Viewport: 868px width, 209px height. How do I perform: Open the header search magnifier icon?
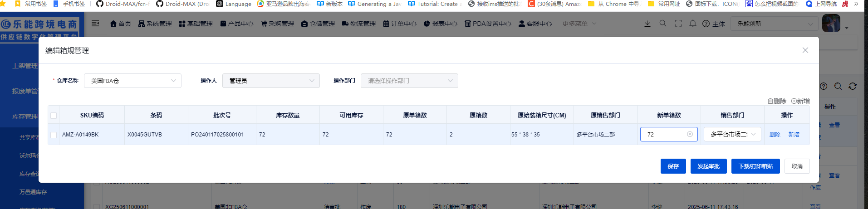tap(663, 23)
